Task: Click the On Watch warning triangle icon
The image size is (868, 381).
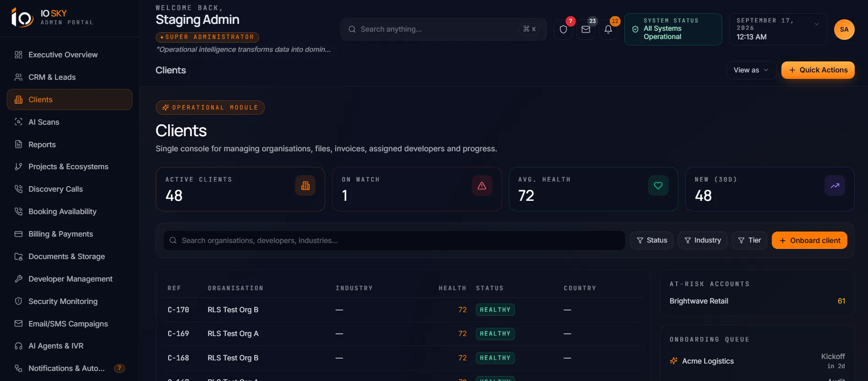Action: tap(482, 186)
